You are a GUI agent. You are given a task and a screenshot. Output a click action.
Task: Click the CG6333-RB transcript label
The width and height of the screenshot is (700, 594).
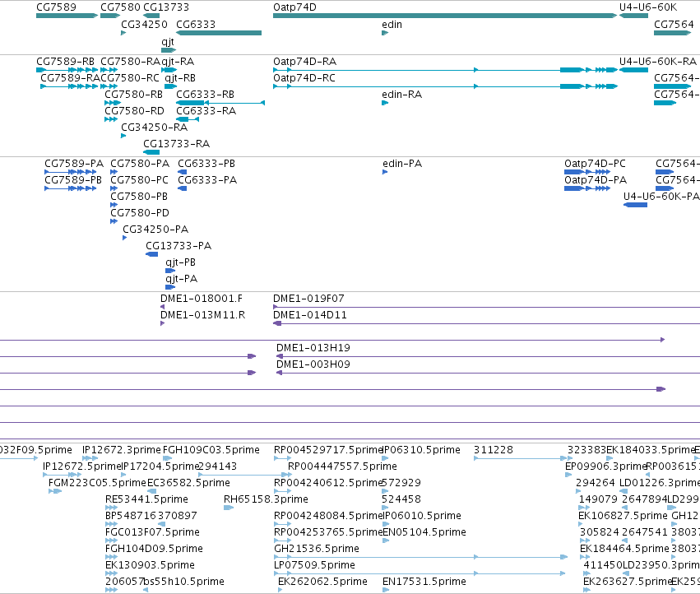pyautogui.click(x=206, y=95)
